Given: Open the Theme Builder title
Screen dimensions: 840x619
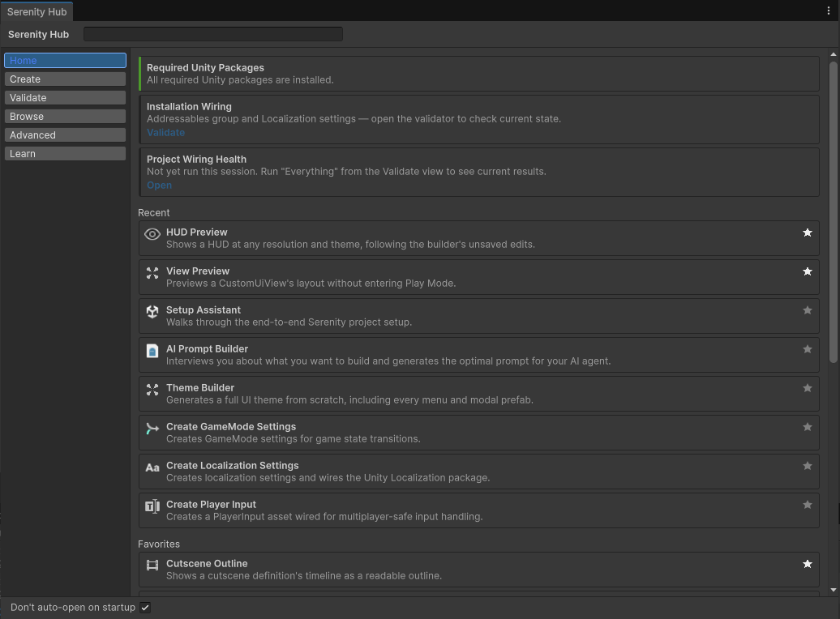Looking at the screenshot, I should tap(199, 387).
